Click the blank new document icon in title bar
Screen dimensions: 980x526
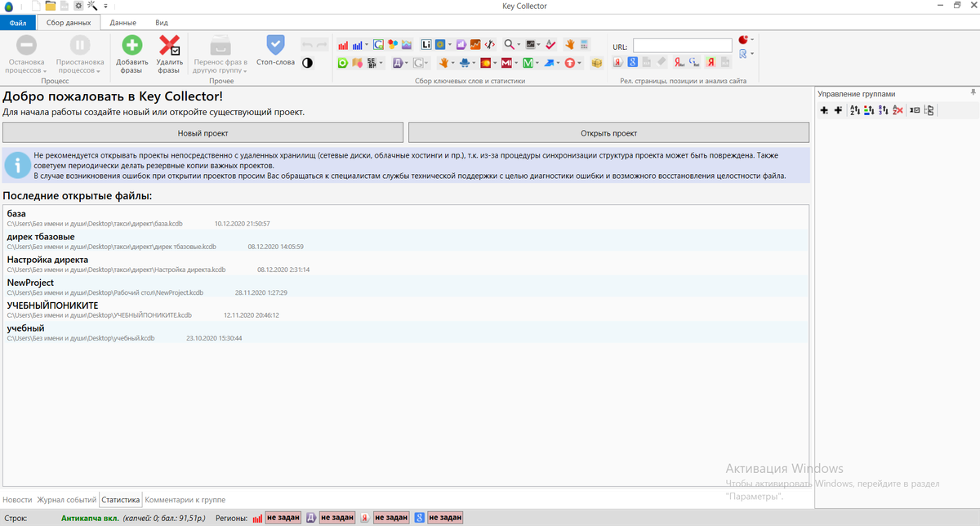tap(35, 6)
